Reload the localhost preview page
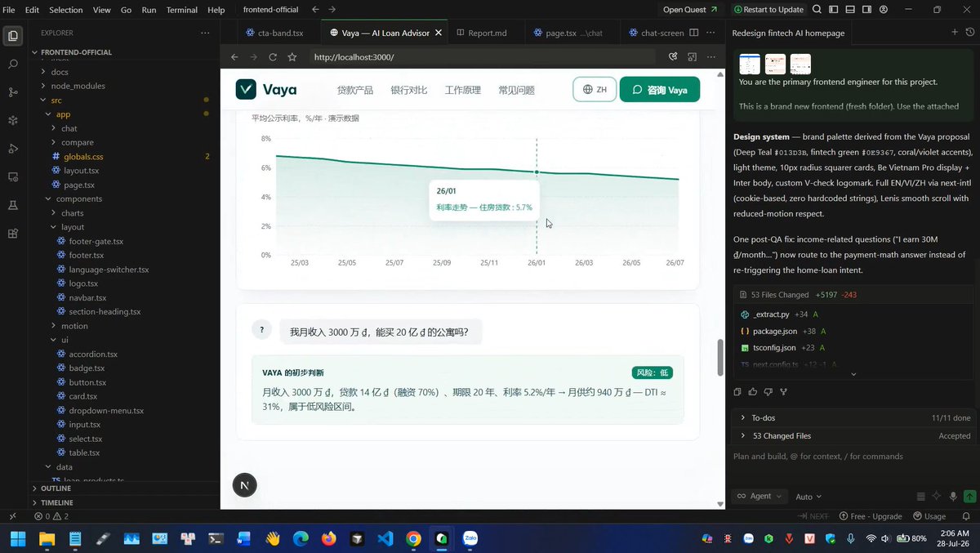980x553 pixels. click(273, 57)
